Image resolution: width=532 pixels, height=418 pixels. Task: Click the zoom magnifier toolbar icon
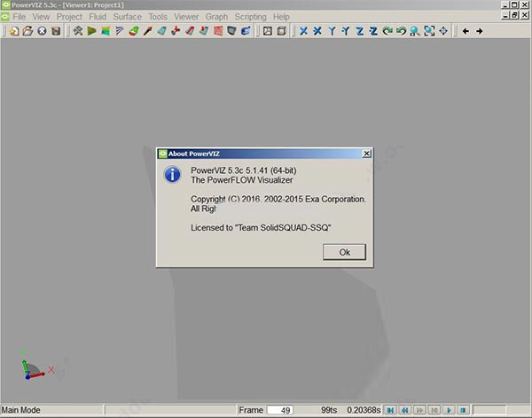point(415,31)
